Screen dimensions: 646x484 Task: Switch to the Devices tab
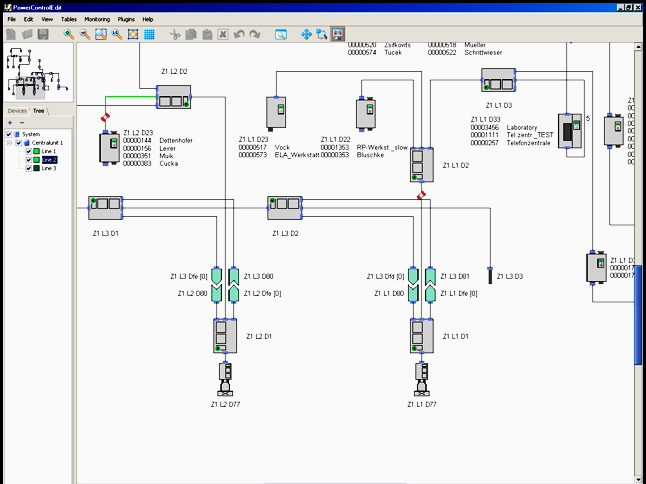click(17, 110)
